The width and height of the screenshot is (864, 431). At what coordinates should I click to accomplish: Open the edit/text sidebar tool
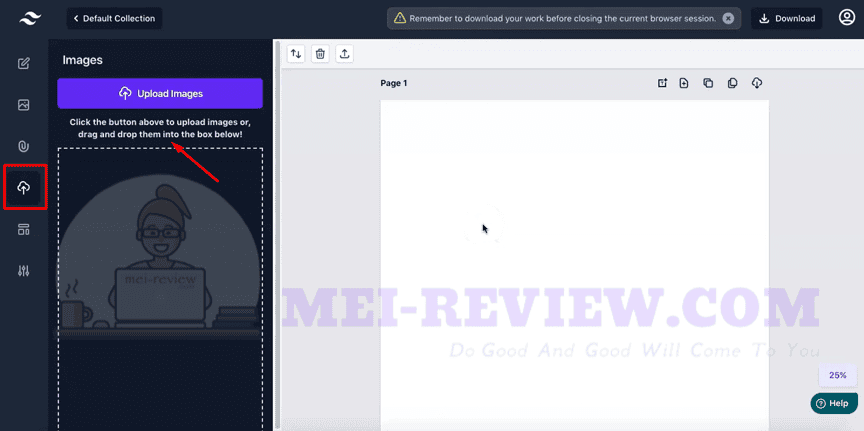(x=24, y=63)
